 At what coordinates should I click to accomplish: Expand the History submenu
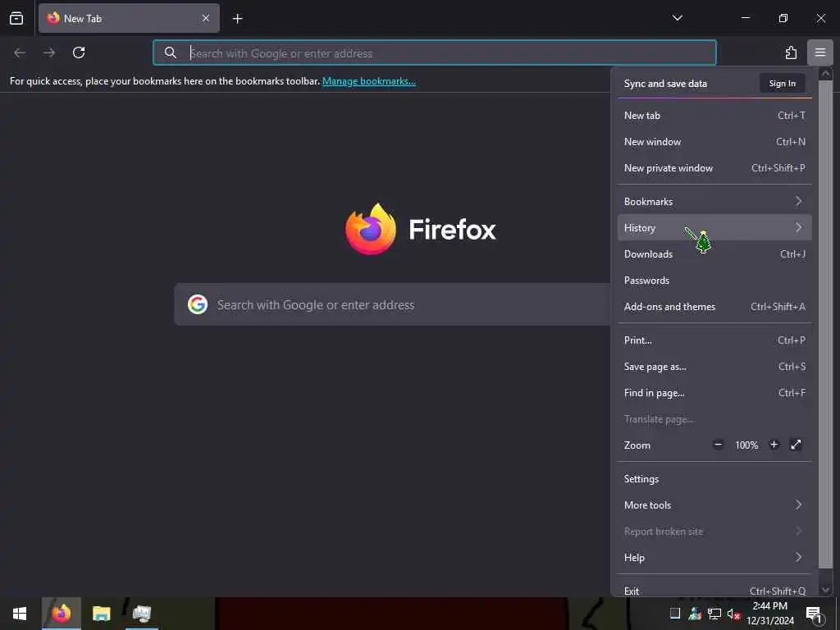(x=714, y=228)
